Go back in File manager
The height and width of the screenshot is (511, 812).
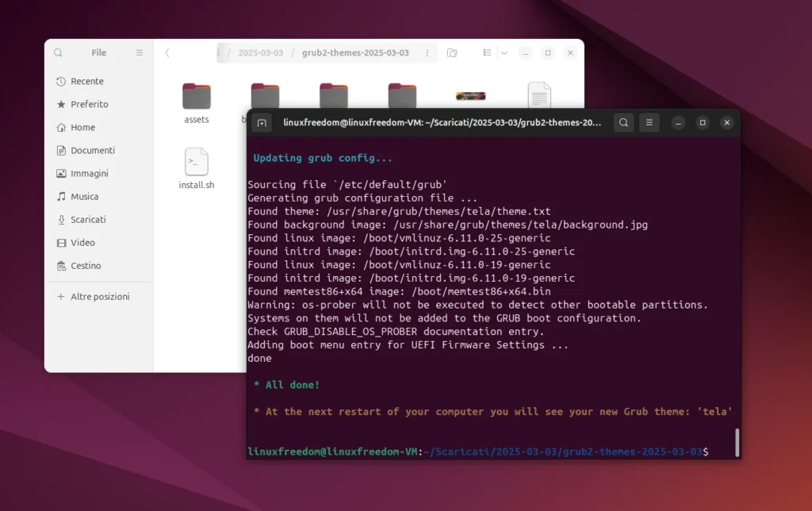(167, 53)
